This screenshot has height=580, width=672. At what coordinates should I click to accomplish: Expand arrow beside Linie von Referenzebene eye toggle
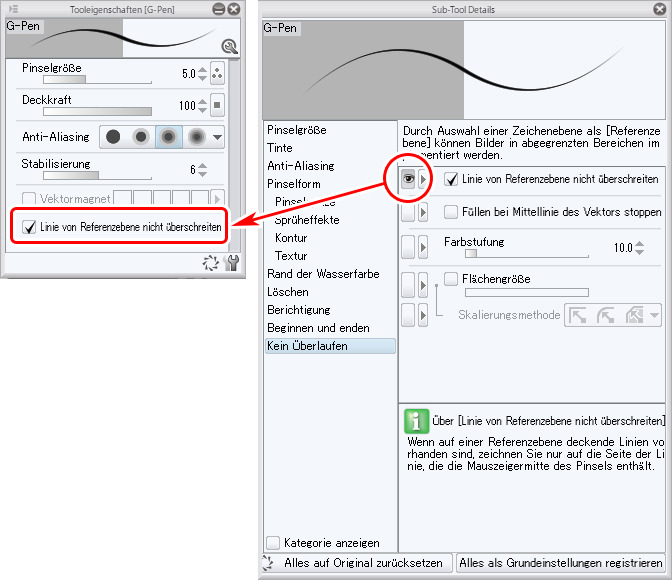[x=423, y=179]
